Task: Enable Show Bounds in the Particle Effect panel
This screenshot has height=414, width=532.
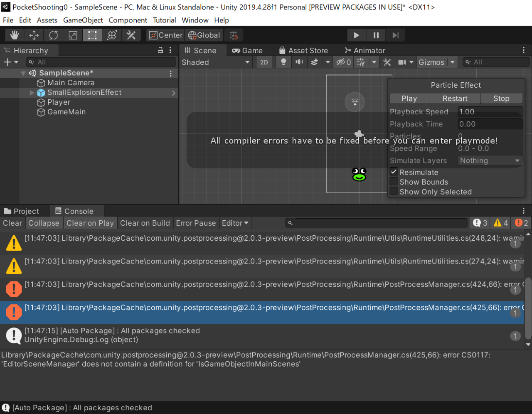Action: point(394,182)
